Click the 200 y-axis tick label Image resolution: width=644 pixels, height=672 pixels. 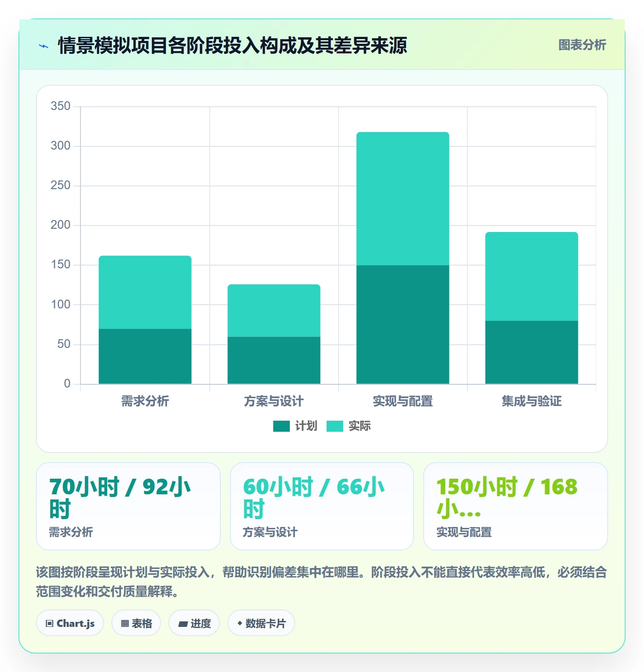[60, 225]
